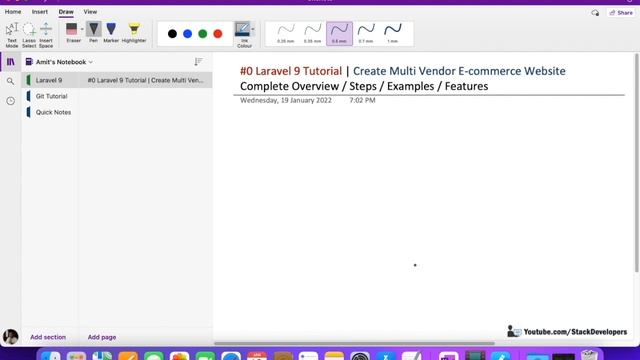The height and width of the screenshot is (360, 640).
Task: Activate the Lasso Select tool
Action: (29, 35)
